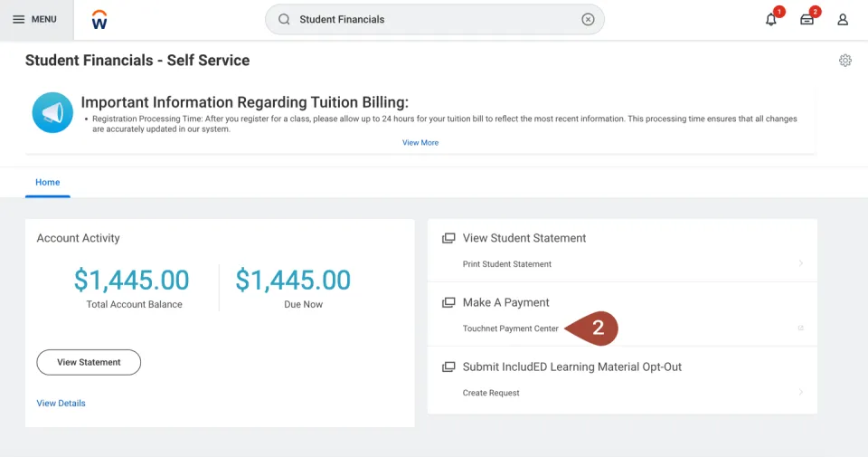This screenshot has width=868, height=457.
Task: Click the View Student Statement heading
Action: pos(524,238)
